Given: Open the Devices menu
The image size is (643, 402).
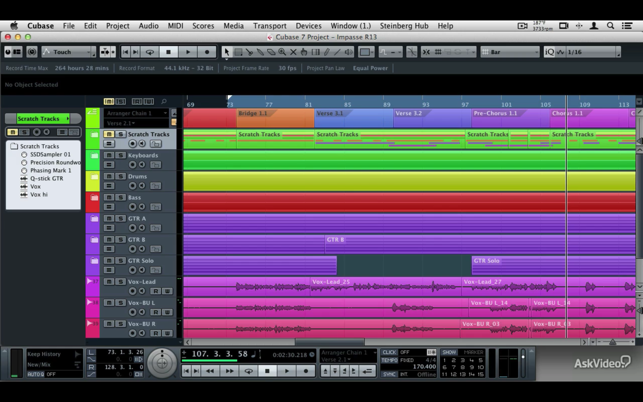Looking at the screenshot, I should click(309, 25).
